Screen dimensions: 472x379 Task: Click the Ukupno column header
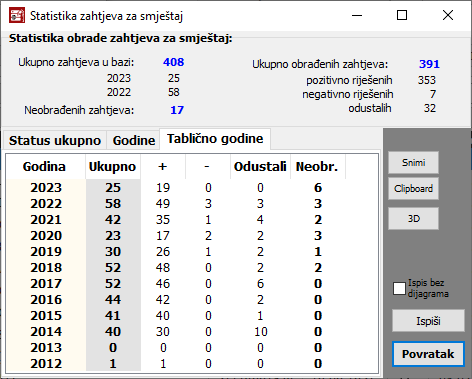click(113, 167)
